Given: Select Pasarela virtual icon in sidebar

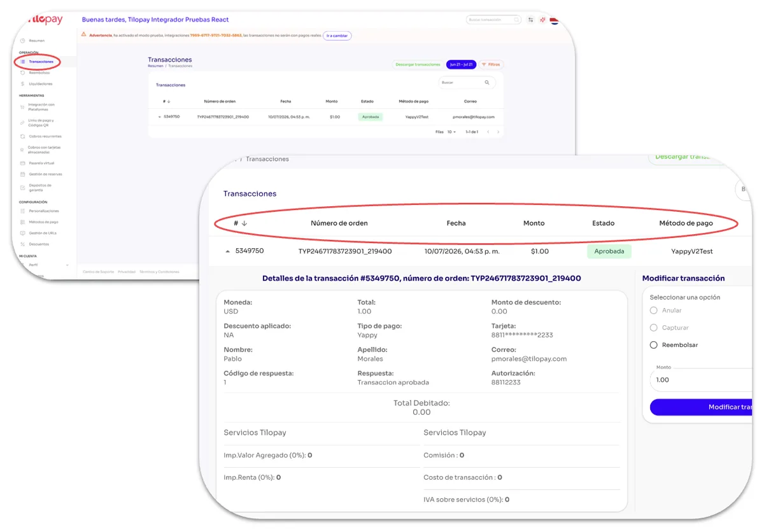Looking at the screenshot, I should coord(22,163).
